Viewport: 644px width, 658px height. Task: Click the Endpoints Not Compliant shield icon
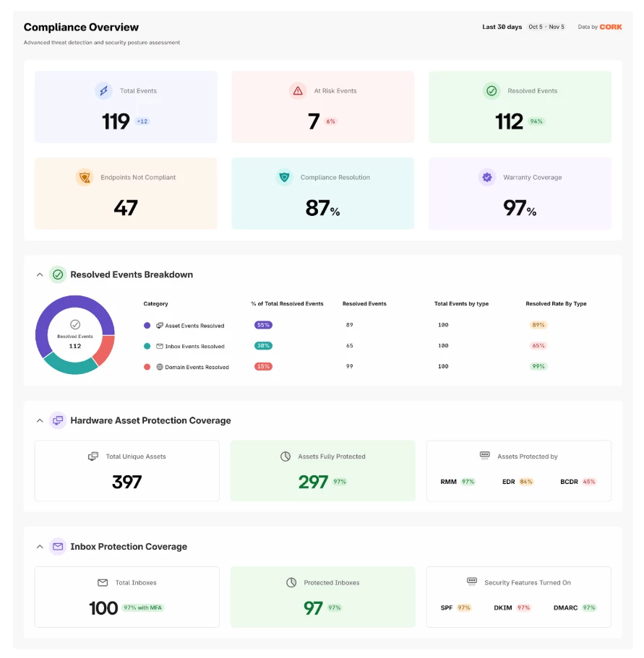click(85, 177)
